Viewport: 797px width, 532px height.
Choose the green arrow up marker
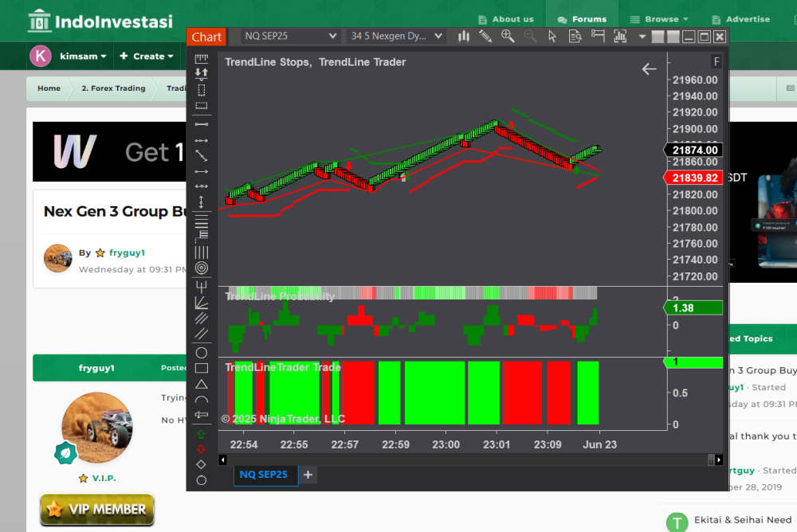[x=202, y=435]
